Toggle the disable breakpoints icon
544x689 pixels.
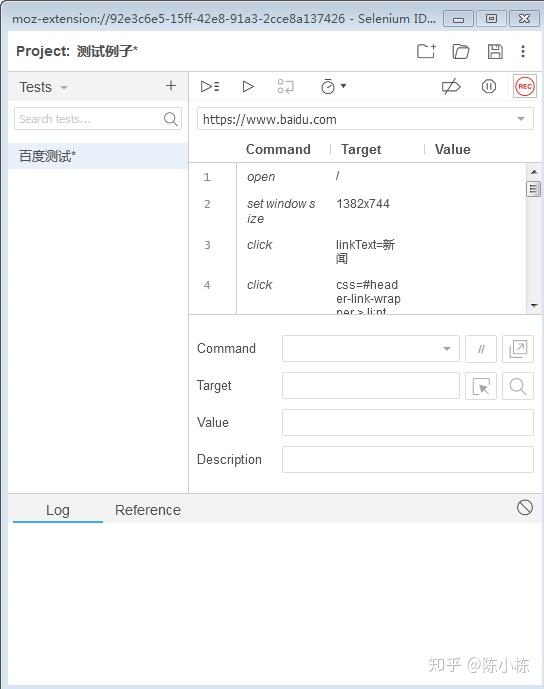[451, 87]
